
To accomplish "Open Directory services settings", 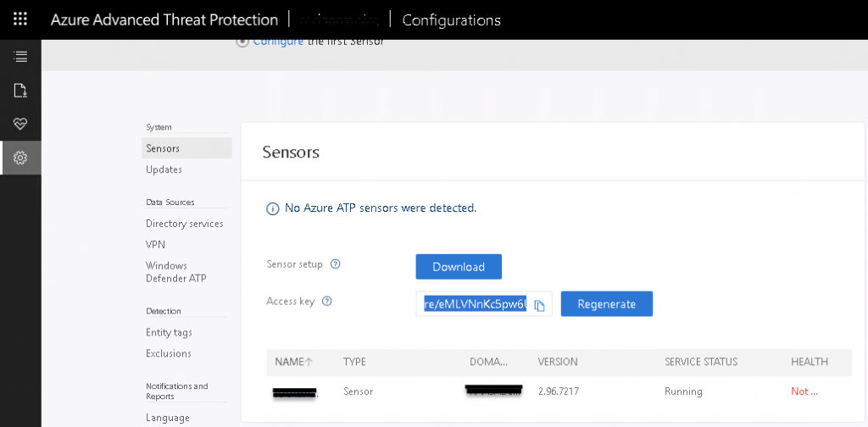I will click(x=184, y=224).
